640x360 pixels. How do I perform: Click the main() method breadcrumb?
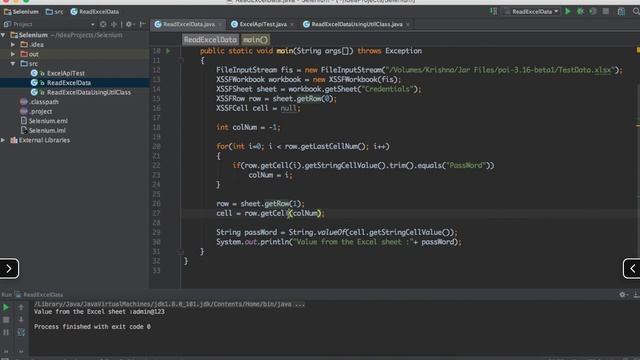coord(255,40)
